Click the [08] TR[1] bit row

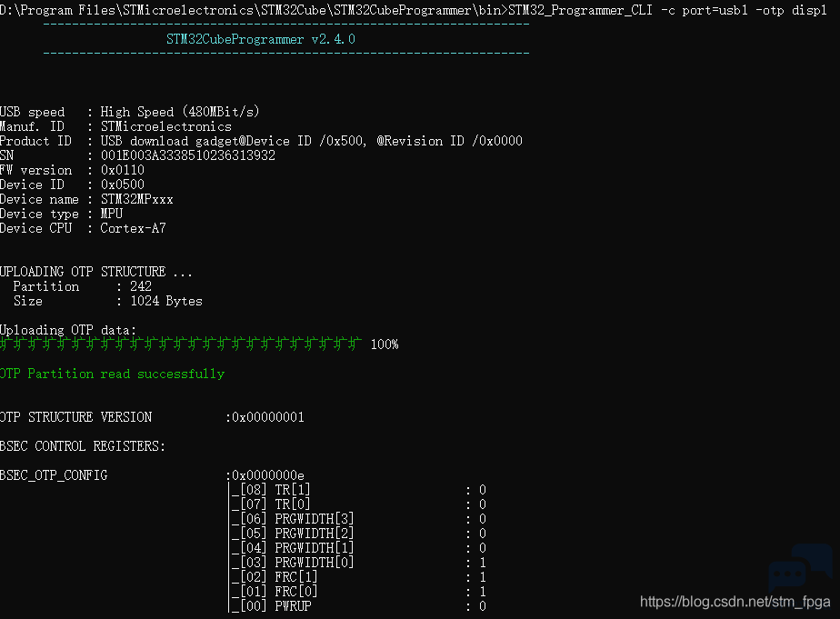click(x=359, y=490)
